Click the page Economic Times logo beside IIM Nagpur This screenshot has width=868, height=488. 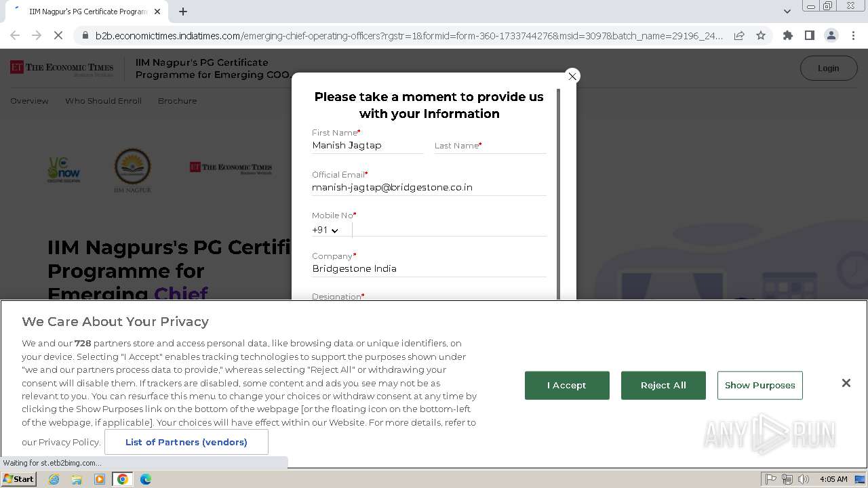[x=231, y=167]
